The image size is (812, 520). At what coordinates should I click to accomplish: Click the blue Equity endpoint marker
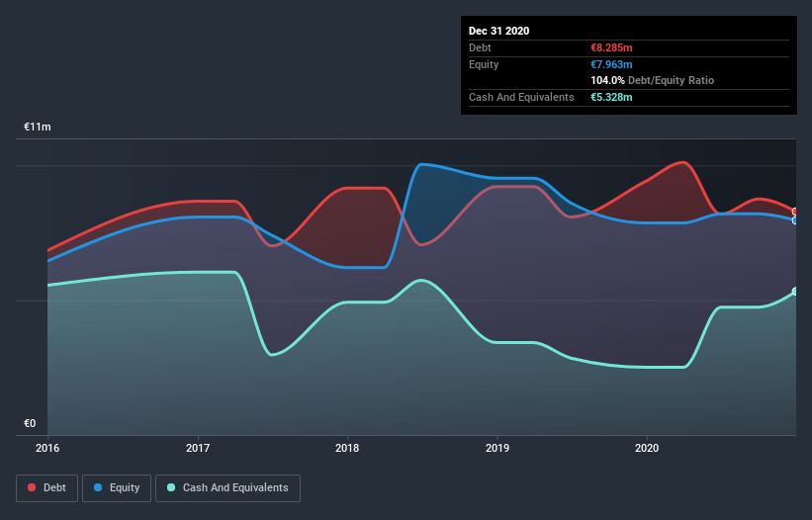point(795,220)
